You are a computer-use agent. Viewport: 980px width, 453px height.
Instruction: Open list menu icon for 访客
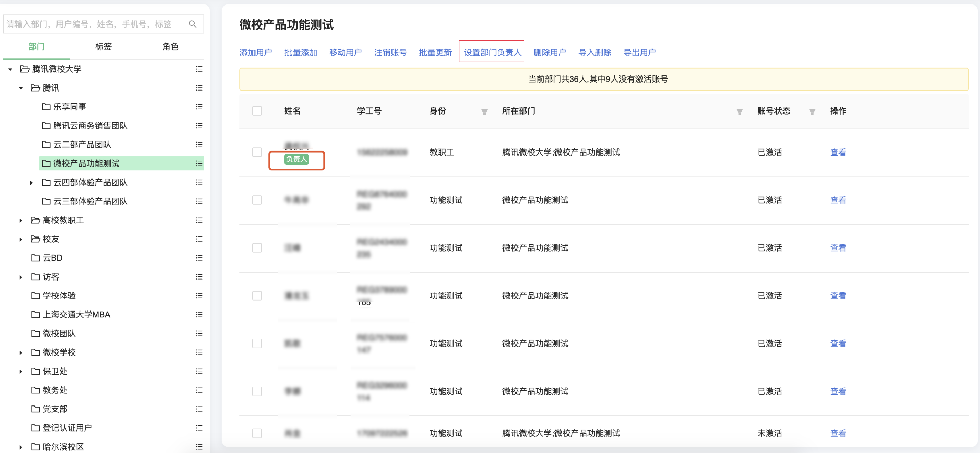click(199, 277)
